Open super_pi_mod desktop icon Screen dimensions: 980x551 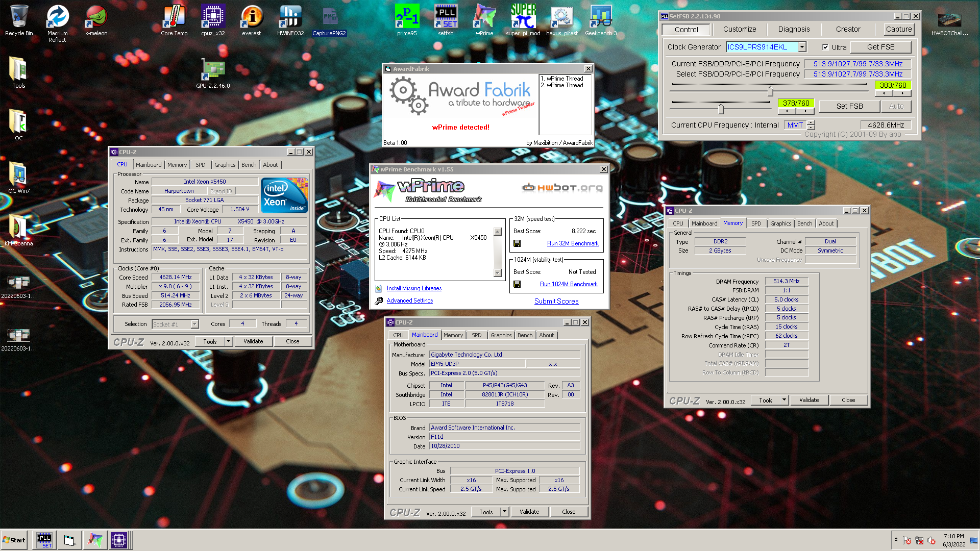523,20
